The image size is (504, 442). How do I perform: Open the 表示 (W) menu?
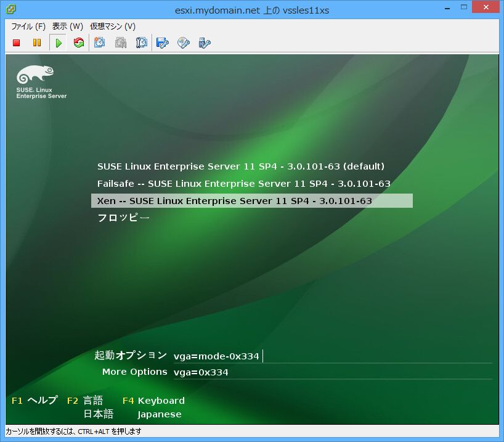(67, 27)
